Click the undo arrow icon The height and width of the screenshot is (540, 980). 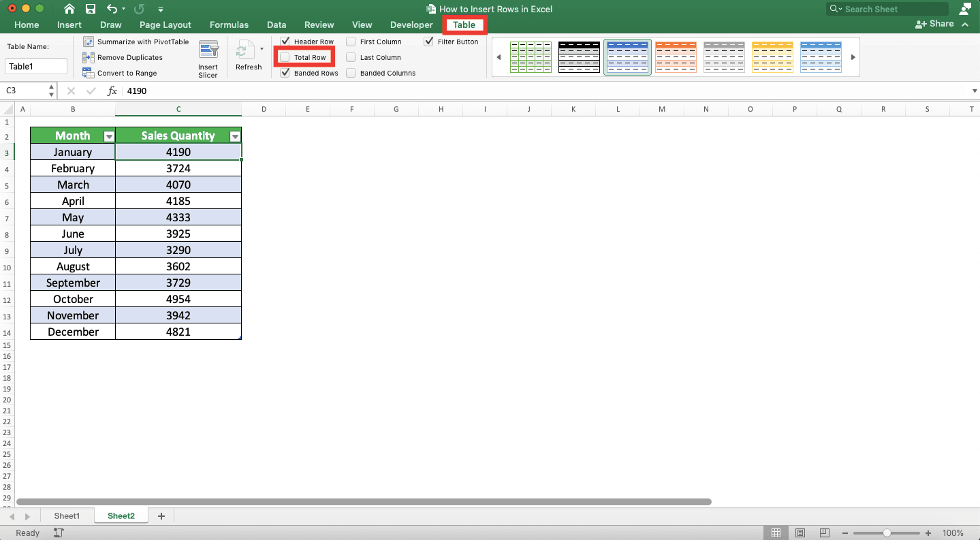112,8
